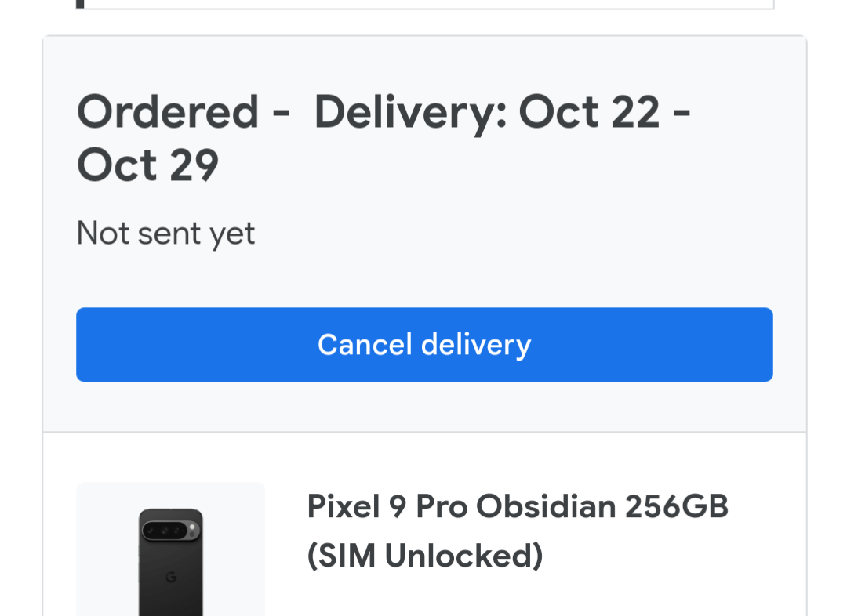Click the "256GB" storage label

tap(677, 507)
